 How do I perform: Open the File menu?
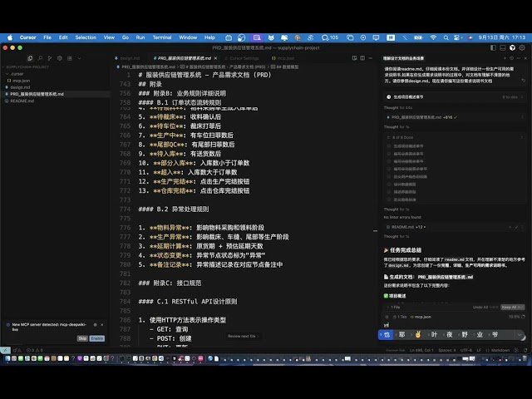(x=47, y=37)
